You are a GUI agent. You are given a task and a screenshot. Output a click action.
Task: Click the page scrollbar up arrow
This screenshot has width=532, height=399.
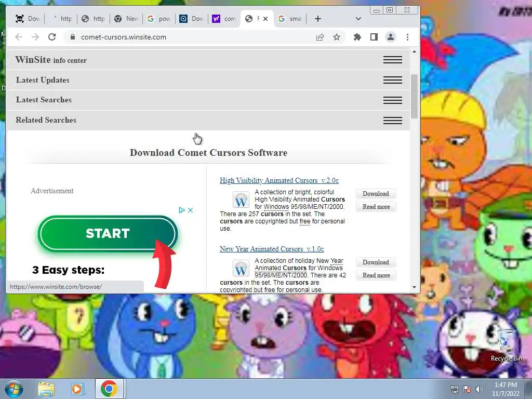(x=414, y=51)
